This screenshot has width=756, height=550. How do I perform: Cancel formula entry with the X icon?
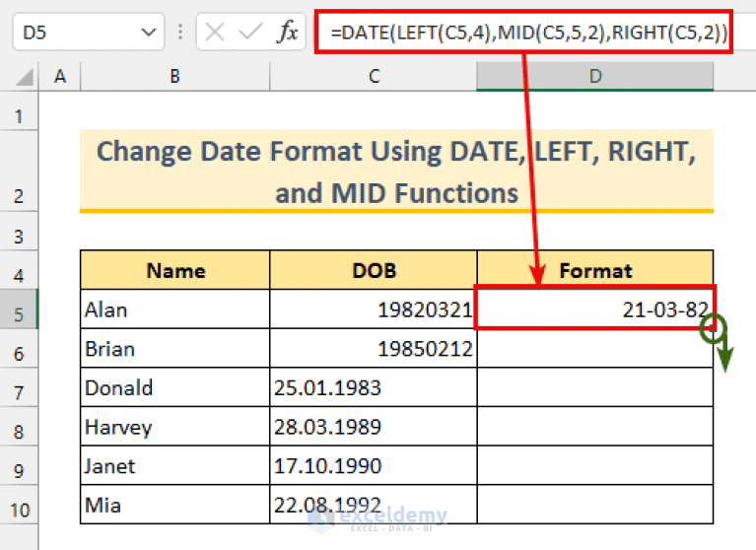[215, 33]
